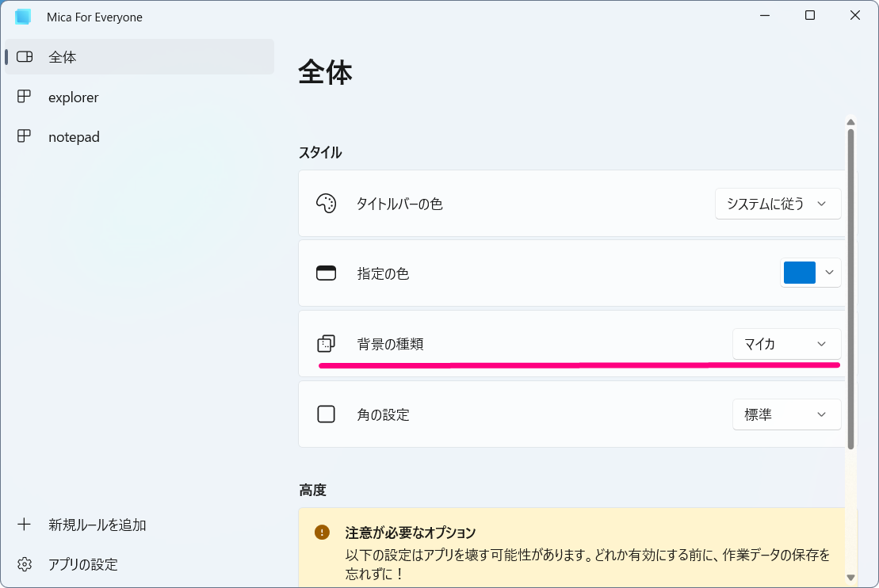Add a new rule via 新規ルールを追加
Image resolution: width=879 pixels, height=588 pixels.
click(139, 525)
